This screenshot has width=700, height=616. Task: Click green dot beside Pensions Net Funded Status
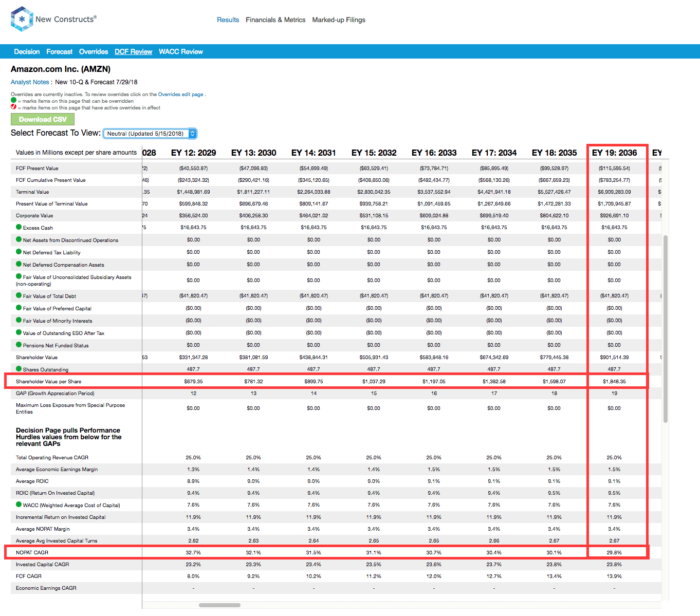pos(19,345)
